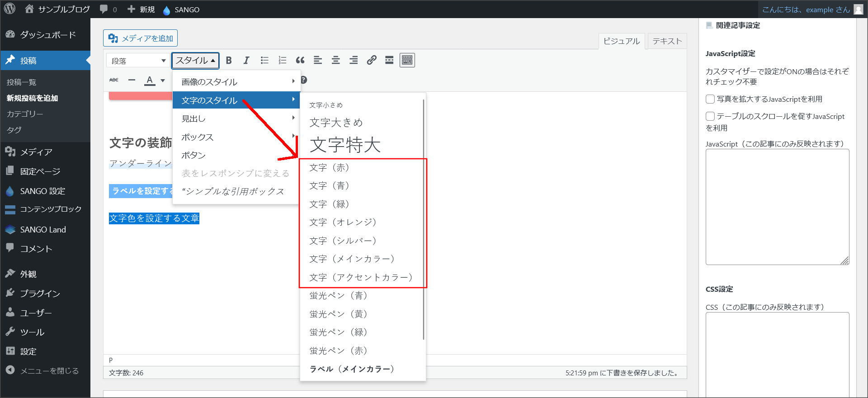
Task: Open the text color picker arrow
Action: (163, 81)
